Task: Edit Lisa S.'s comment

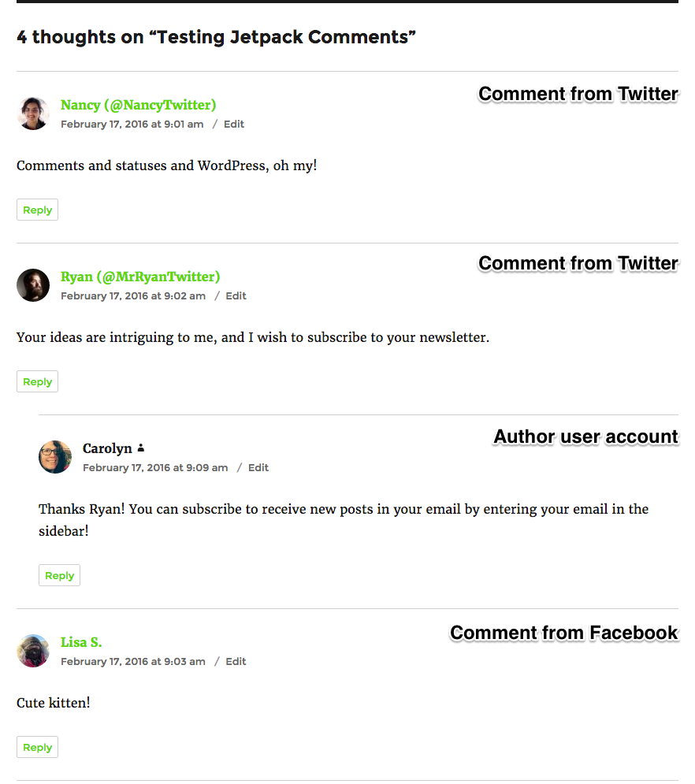Action: coord(236,661)
